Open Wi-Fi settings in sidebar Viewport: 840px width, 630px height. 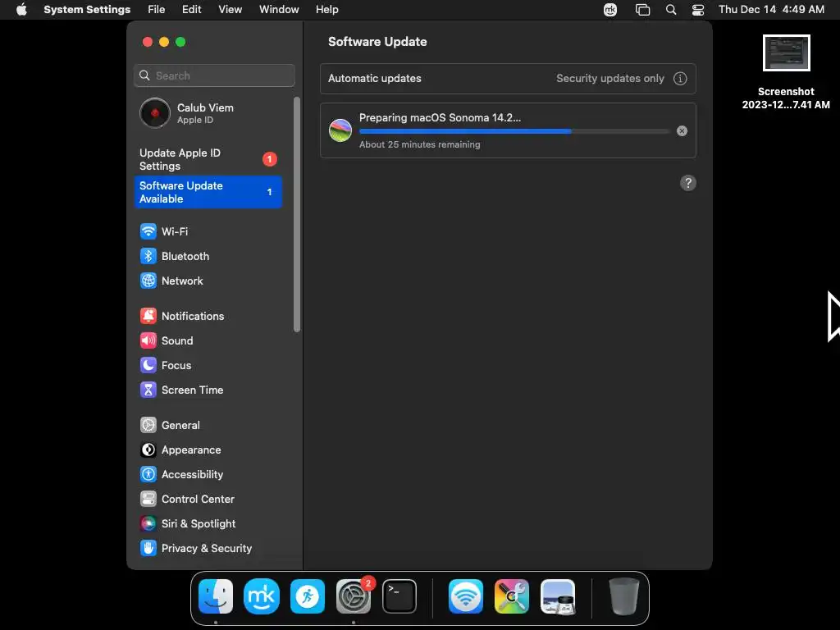[x=208, y=231]
